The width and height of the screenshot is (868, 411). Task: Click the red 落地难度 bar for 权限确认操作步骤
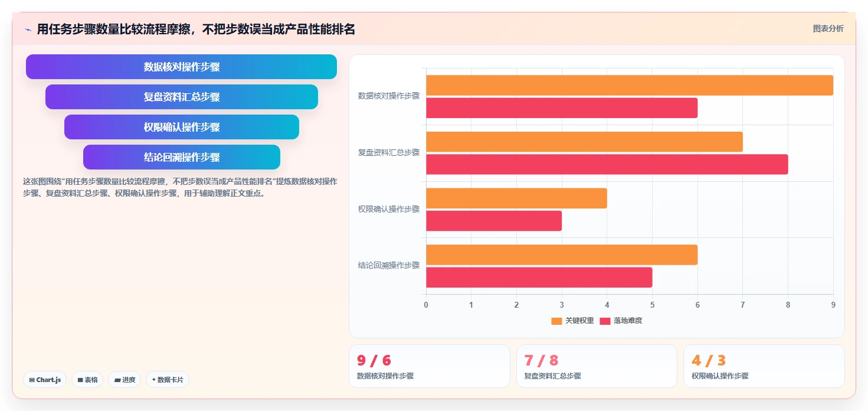point(494,221)
